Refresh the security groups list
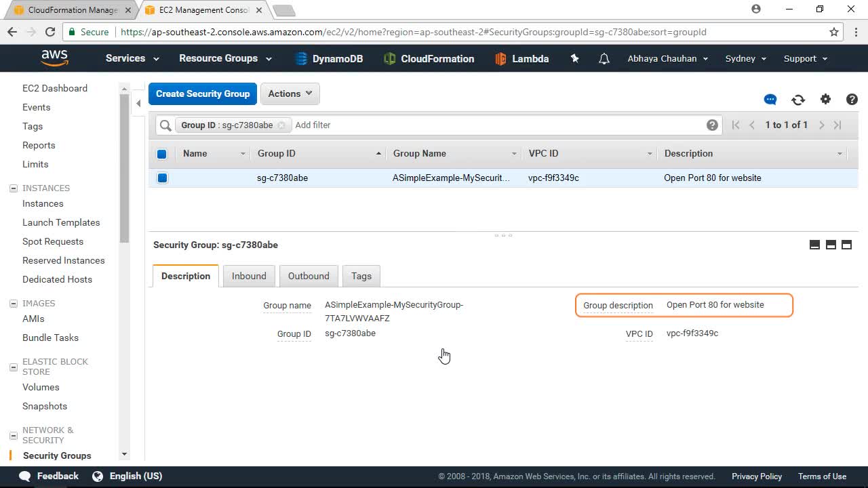 pyautogui.click(x=798, y=100)
